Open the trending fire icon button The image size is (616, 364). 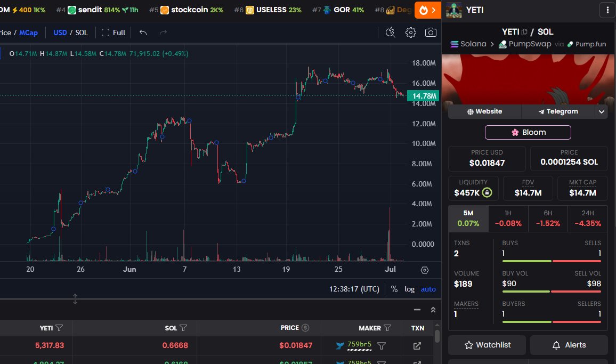(x=427, y=10)
